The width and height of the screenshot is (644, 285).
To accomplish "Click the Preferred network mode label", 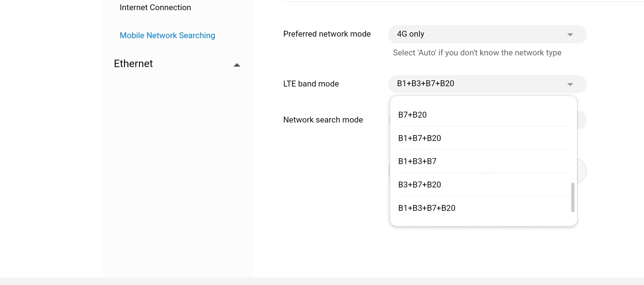I will pyautogui.click(x=327, y=34).
